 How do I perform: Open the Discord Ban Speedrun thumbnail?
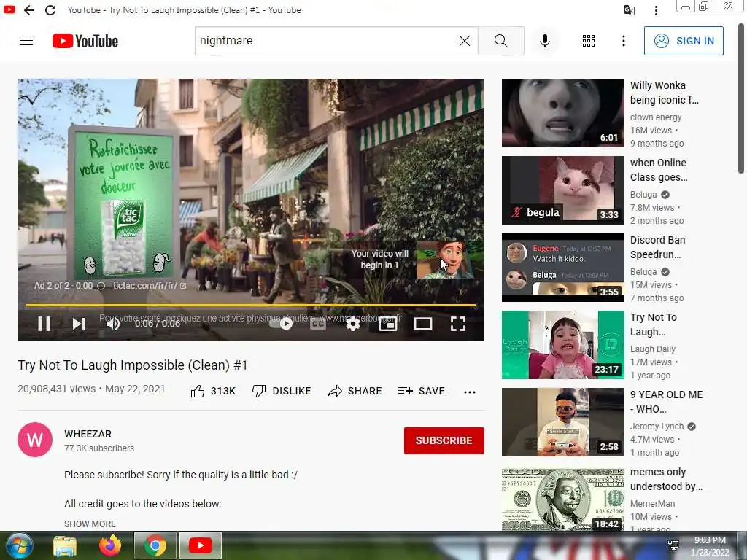[x=562, y=267]
